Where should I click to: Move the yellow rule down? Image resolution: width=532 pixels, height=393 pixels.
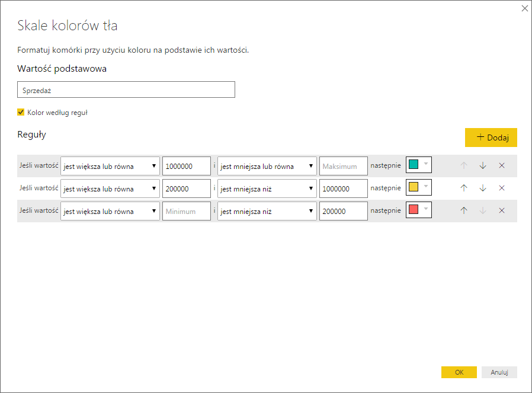tap(483, 188)
